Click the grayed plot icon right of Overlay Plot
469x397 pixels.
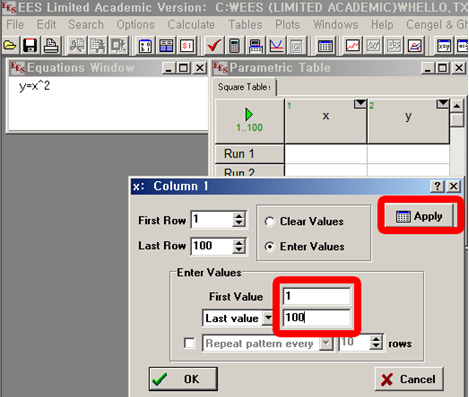tap(394, 45)
